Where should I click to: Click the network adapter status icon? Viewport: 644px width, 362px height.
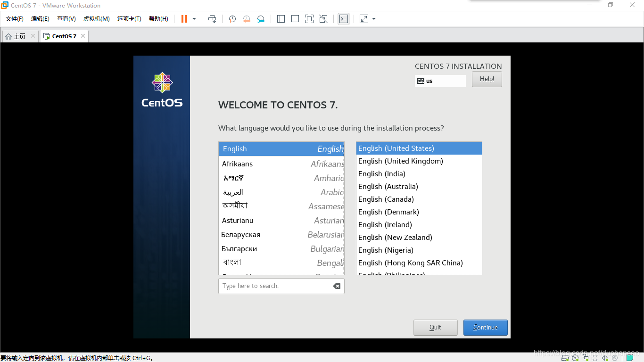585,358
